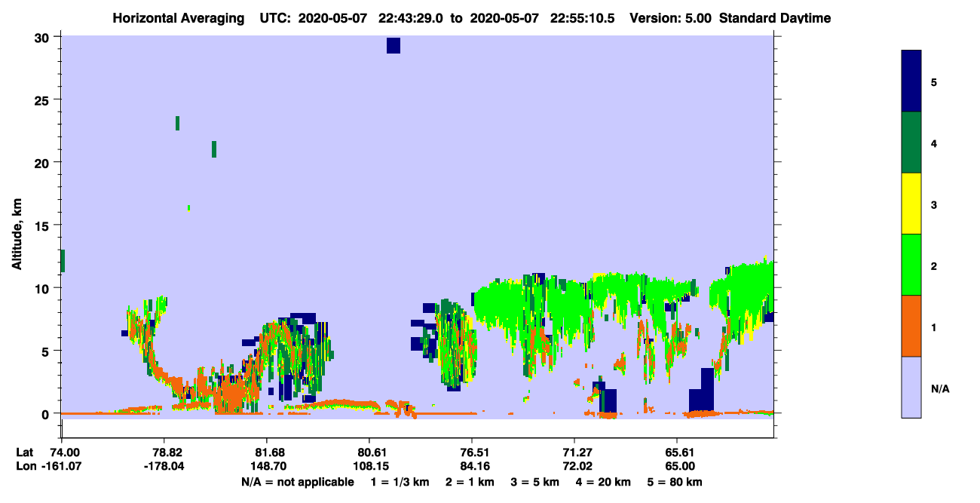Click legend text '2 = 1 km'
Screen dimensions: 980x503
pos(470,482)
